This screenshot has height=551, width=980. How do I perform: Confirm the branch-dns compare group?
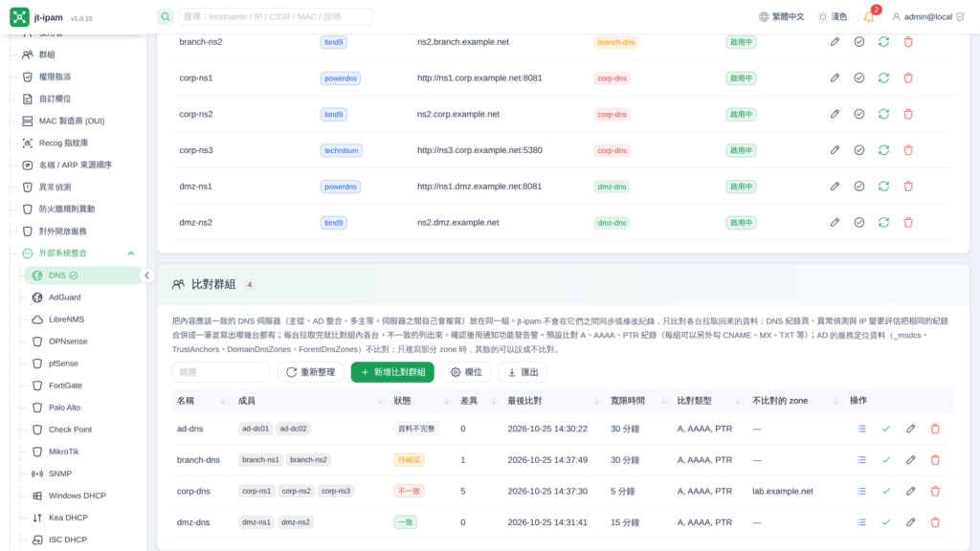click(x=885, y=460)
